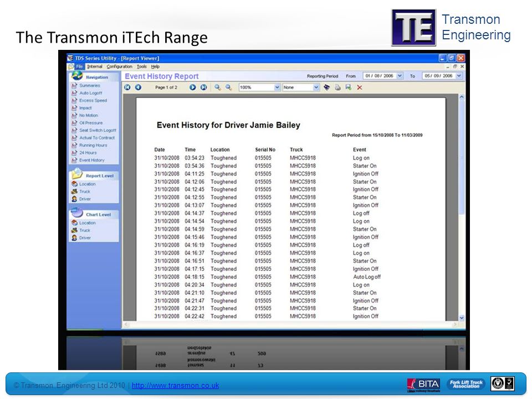
Task: Click the report vertical scrollbar thumb
Action: (462, 157)
